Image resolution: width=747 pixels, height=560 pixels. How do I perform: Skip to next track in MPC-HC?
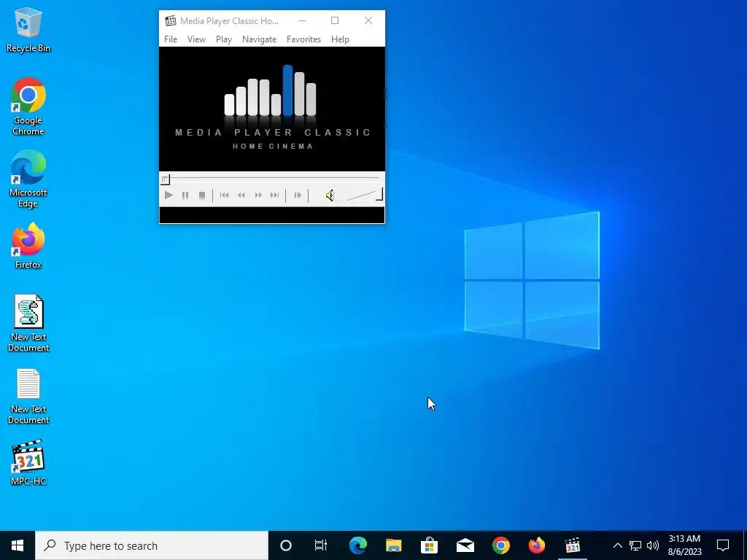(x=275, y=195)
